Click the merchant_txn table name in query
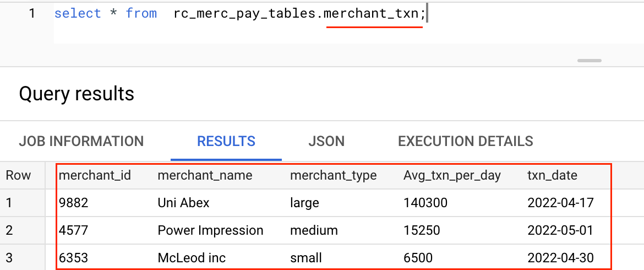Screen dimensions: 644x270 point(372,14)
